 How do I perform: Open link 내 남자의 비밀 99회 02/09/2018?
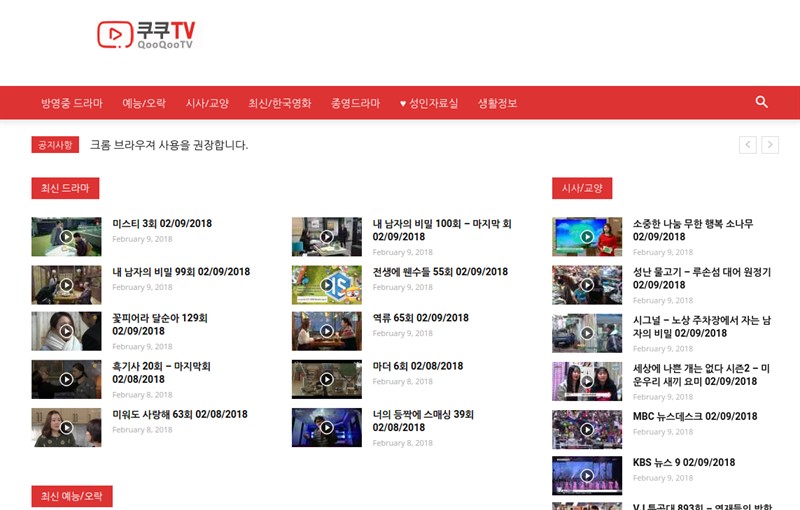point(181,271)
